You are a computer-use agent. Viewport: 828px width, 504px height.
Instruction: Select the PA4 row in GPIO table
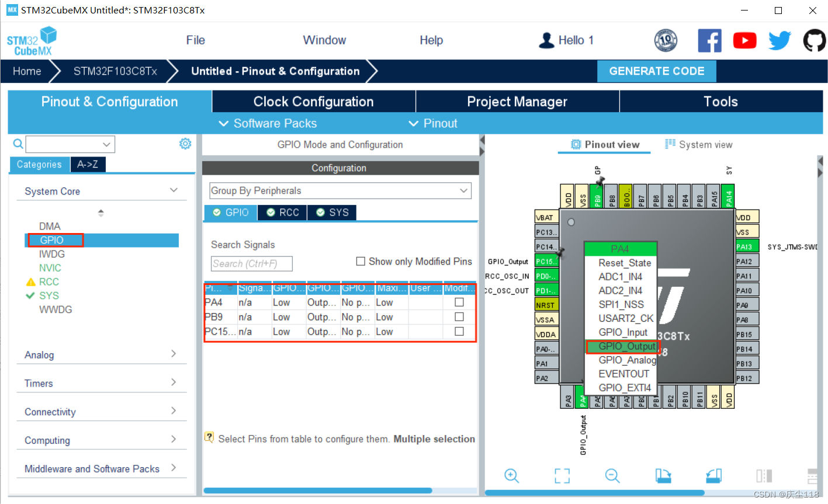tap(339, 303)
